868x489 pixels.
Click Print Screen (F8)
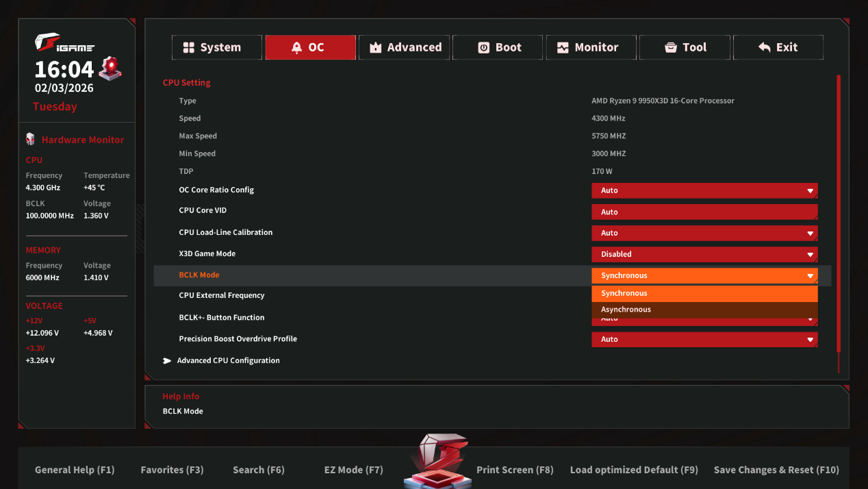(x=515, y=470)
